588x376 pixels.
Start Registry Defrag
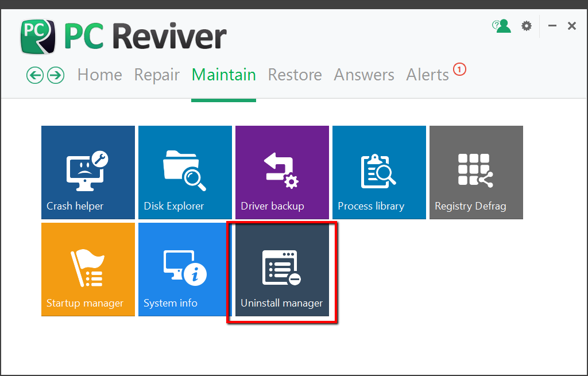[475, 172]
